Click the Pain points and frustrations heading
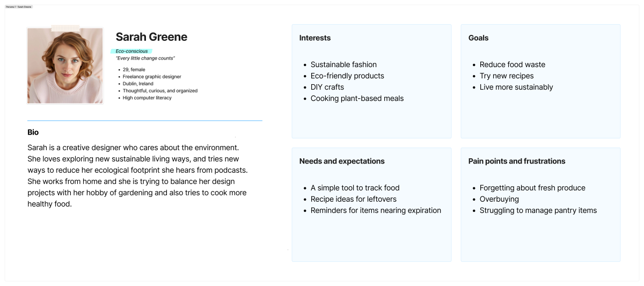The image size is (644, 286). click(x=517, y=162)
